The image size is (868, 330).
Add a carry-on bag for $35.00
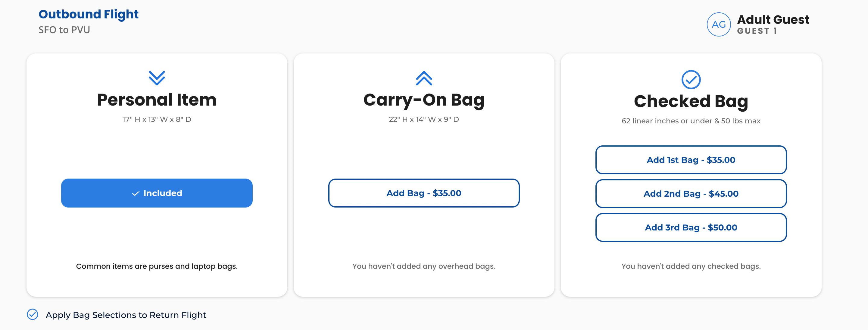423,193
